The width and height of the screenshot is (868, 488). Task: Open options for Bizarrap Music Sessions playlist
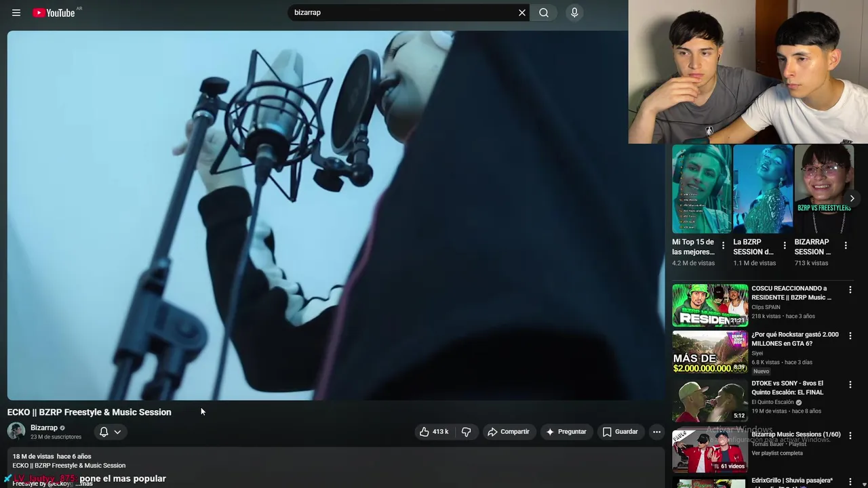850,436
